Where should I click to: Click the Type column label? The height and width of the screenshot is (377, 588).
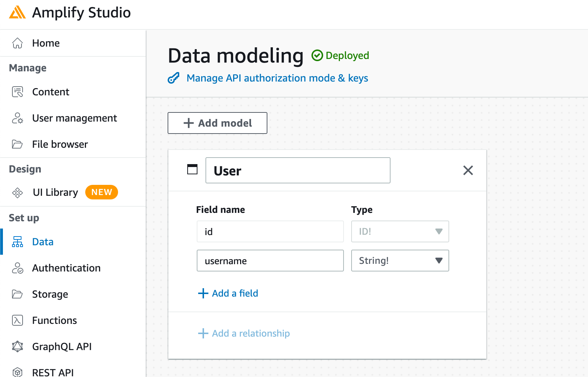pyautogui.click(x=362, y=210)
